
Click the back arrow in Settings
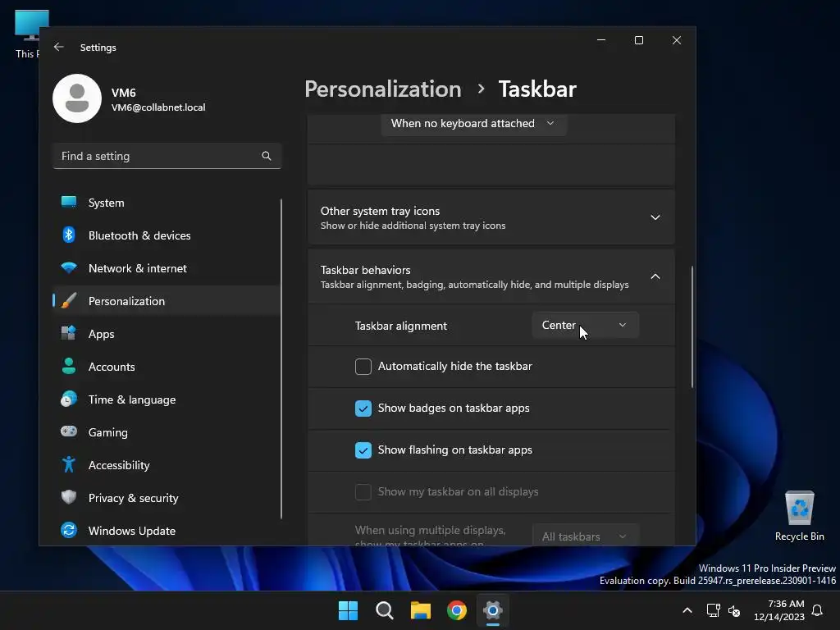pyautogui.click(x=59, y=47)
